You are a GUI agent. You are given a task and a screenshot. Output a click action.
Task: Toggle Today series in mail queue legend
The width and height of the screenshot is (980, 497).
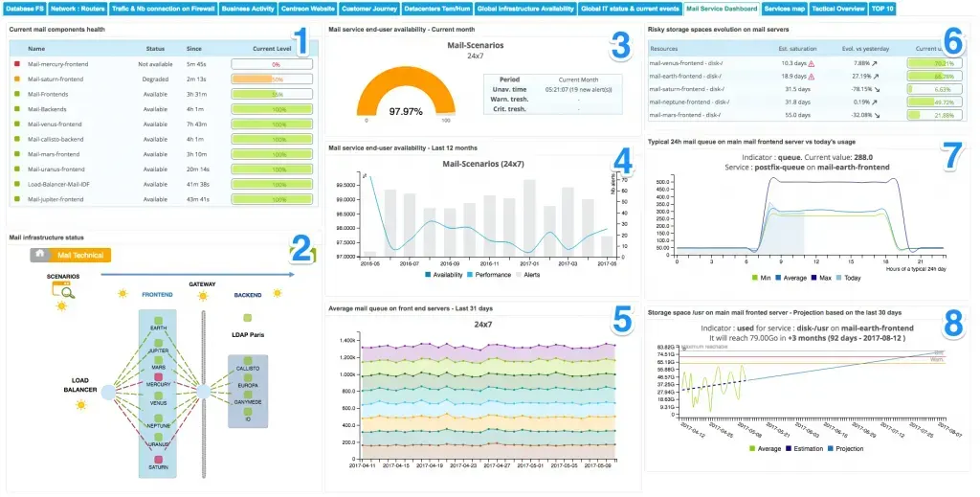(x=848, y=278)
